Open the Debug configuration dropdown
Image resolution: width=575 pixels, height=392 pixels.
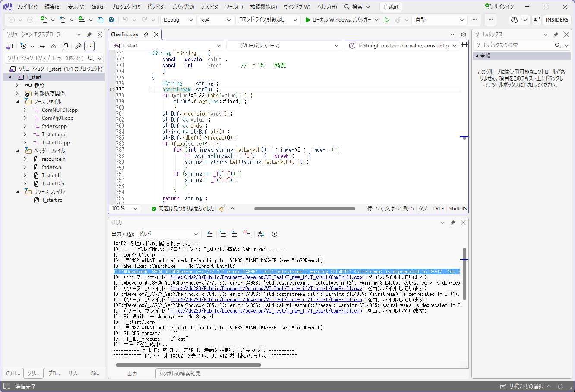coord(179,20)
